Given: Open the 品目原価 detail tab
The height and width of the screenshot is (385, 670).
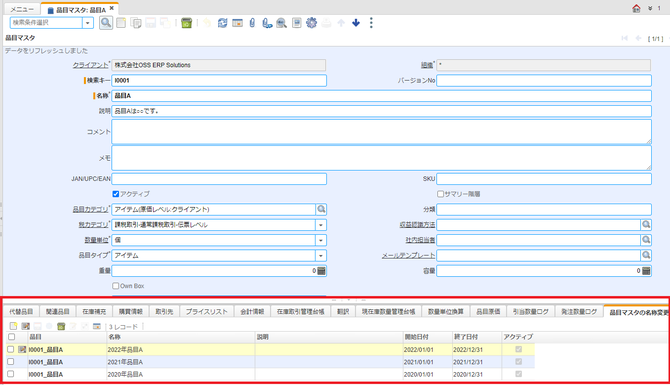Looking at the screenshot, I should point(488,312).
